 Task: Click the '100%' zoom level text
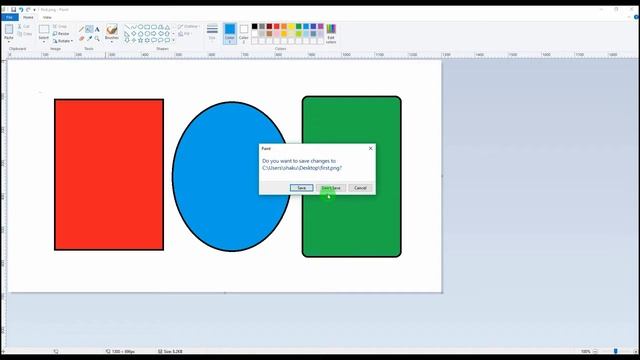(585, 351)
